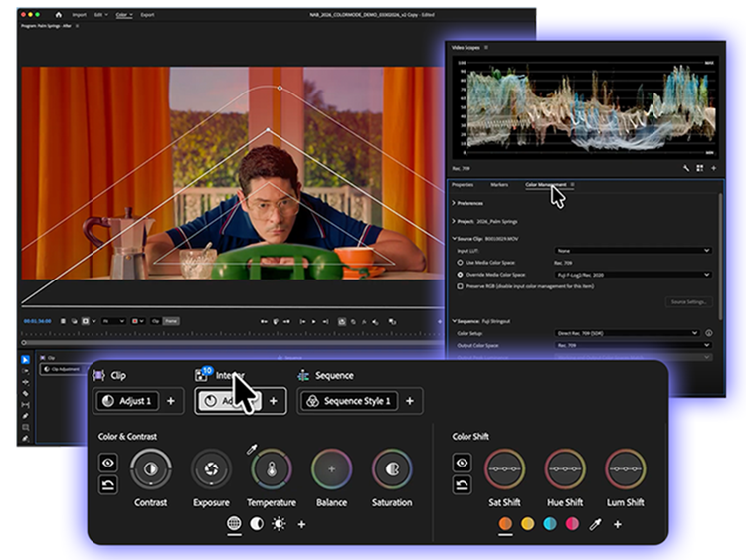Open the Export workspace tab
This screenshot has width=746, height=560.
tap(147, 15)
